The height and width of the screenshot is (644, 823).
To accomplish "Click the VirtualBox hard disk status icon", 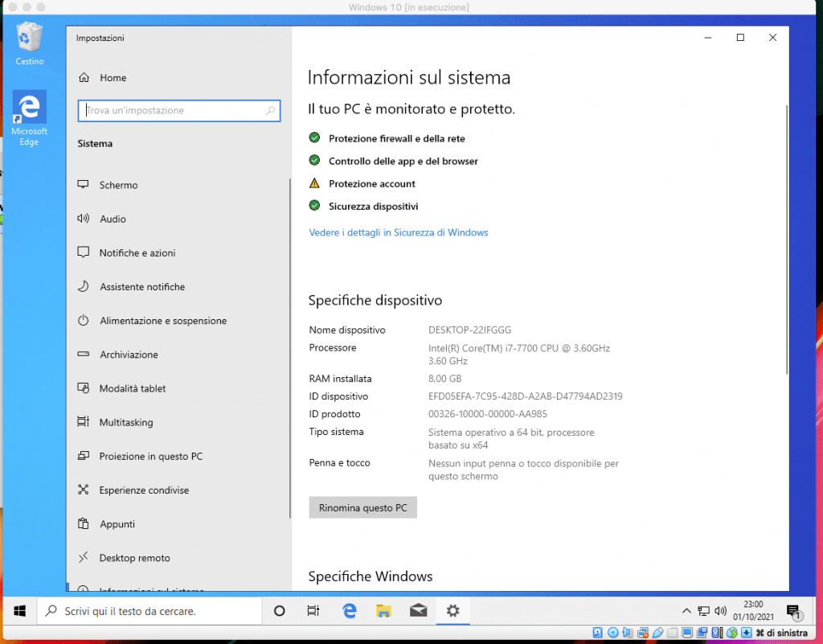I will coord(598,633).
